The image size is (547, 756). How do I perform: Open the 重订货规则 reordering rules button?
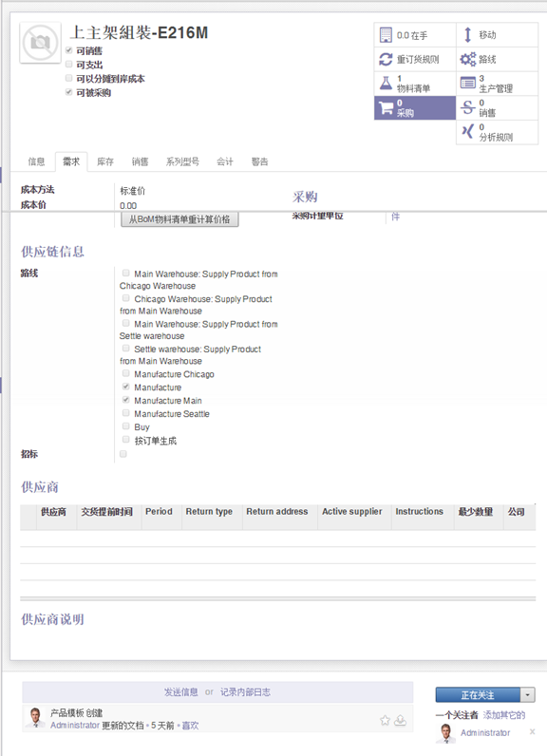[x=415, y=59]
